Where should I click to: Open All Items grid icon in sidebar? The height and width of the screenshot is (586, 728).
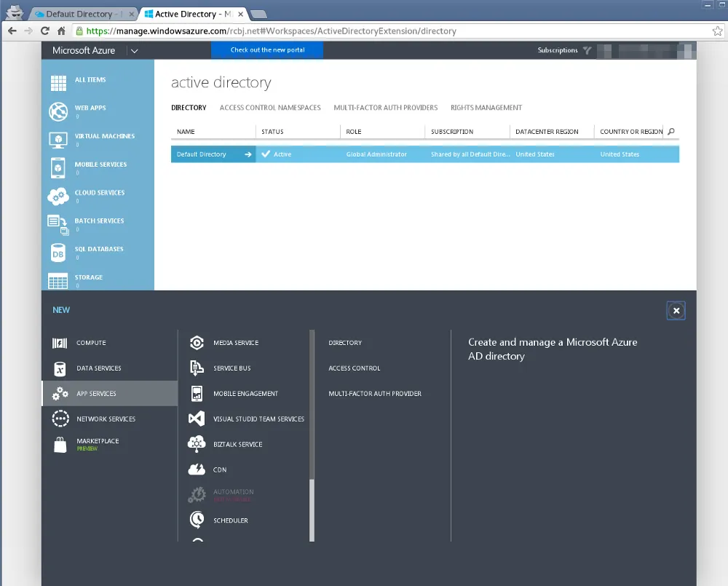pyautogui.click(x=58, y=83)
